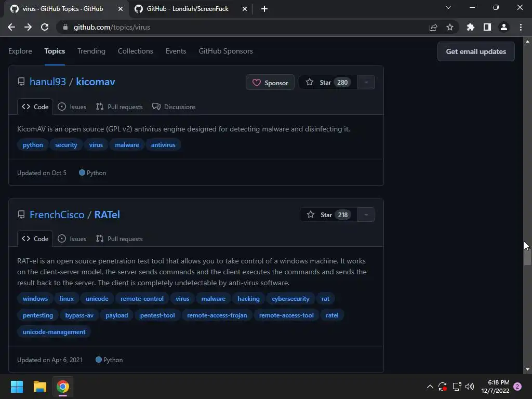This screenshot has width=532, height=399.
Task: Open the Trending nav item
Action: point(91,51)
